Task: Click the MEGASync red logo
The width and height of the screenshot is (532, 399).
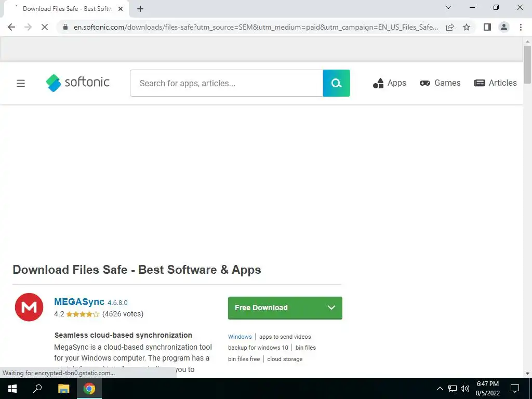Action: [29, 307]
